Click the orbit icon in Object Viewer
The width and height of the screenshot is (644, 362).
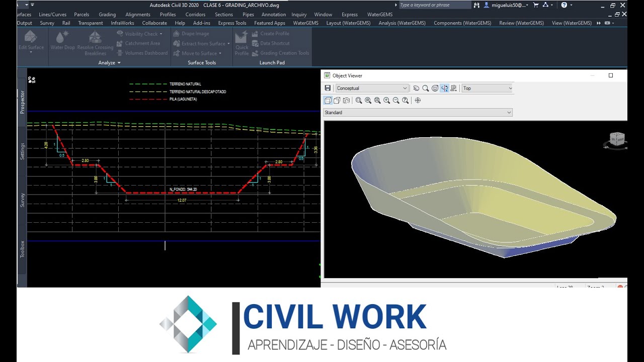coord(435,88)
